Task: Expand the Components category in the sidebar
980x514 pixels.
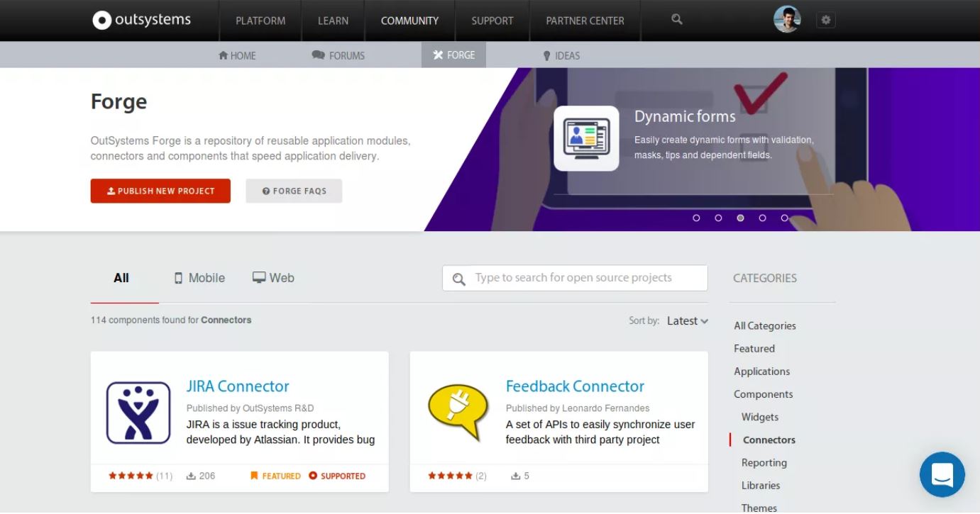Action: [763, 393]
